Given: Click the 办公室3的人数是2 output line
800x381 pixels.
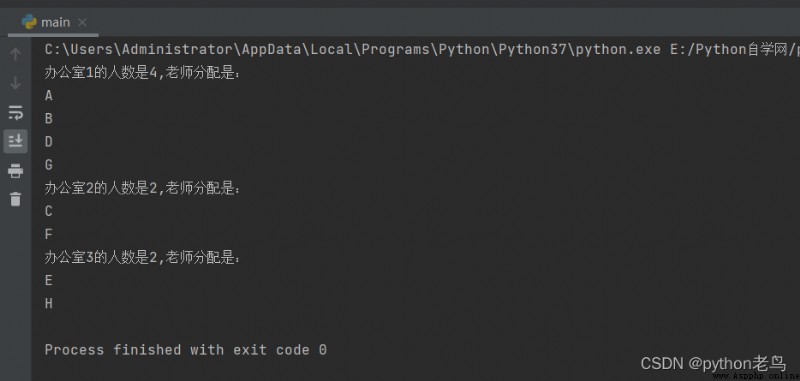Looking at the screenshot, I should pyautogui.click(x=142, y=258).
